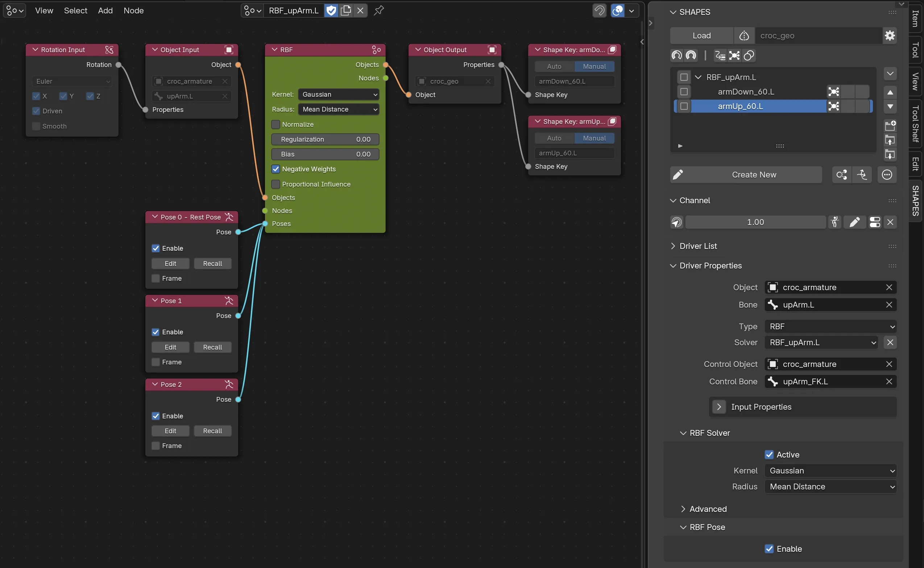Toggle the overlay icon in node header
The height and width of the screenshot is (568, 924).
tap(618, 11)
